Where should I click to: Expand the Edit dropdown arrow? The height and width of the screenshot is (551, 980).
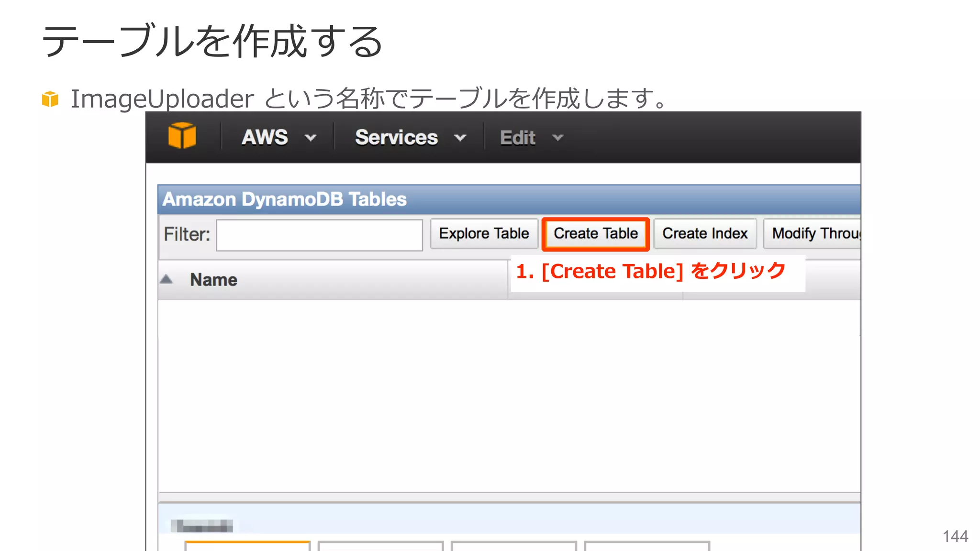coord(557,138)
